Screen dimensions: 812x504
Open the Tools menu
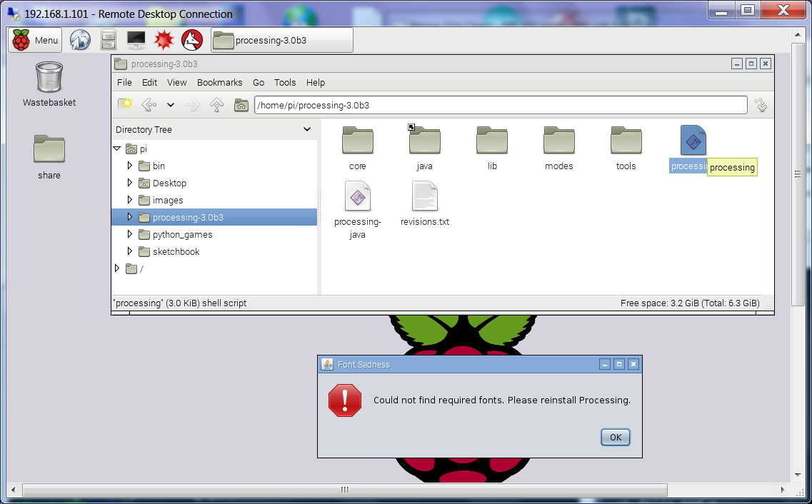pos(284,82)
